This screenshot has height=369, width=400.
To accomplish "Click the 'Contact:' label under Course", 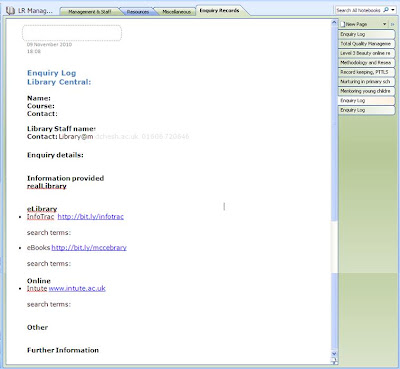I will coord(42,114).
